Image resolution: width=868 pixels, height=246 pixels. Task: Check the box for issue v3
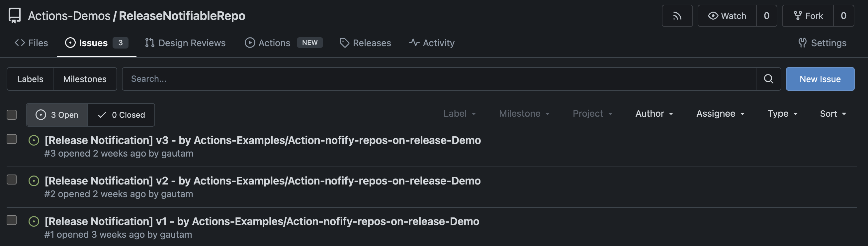pos(12,139)
